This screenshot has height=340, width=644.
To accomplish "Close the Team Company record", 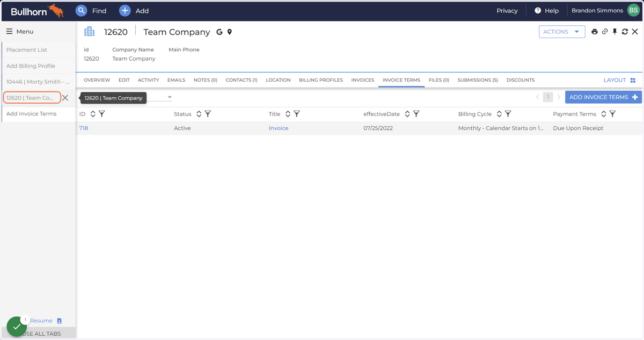I will (x=635, y=32).
